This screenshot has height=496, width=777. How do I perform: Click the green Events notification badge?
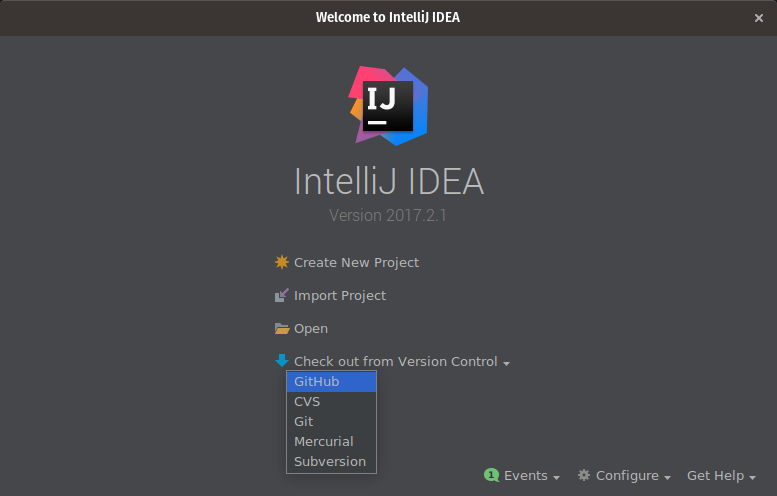(x=491, y=475)
